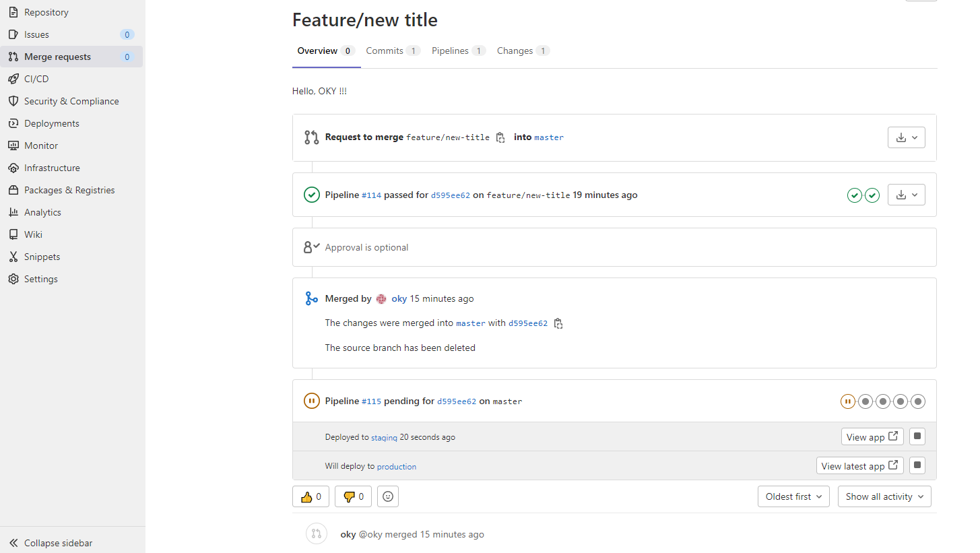Open oky's user avatar in Merged by

click(x=381, y=299)
